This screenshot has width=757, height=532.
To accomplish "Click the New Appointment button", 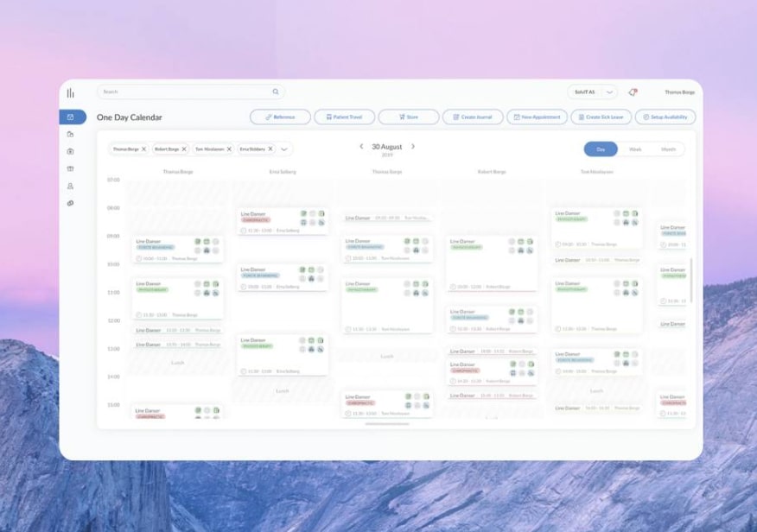I will 537,116.
